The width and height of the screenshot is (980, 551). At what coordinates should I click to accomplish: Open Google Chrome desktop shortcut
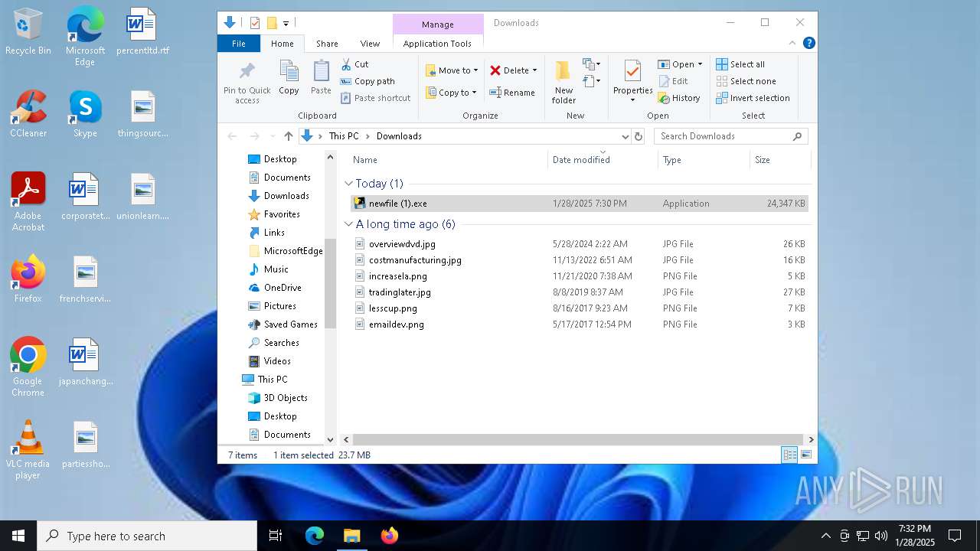click(x=28, y=367)
